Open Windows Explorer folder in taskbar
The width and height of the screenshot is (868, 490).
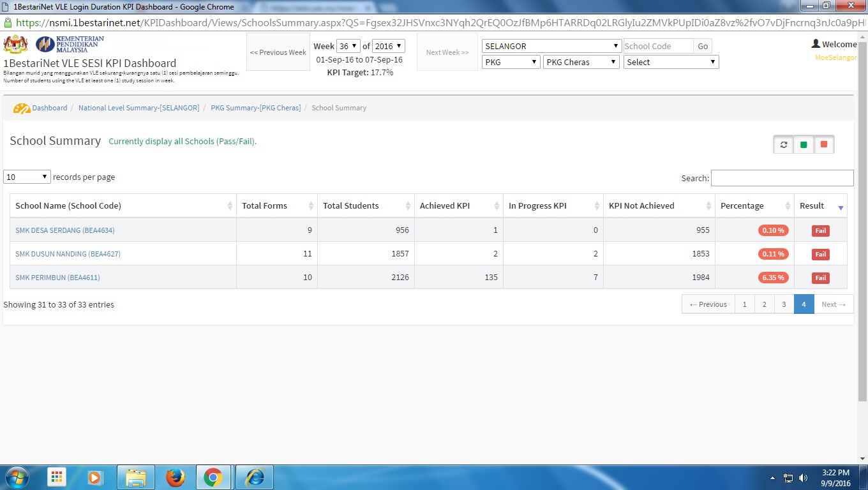(135, 477)
